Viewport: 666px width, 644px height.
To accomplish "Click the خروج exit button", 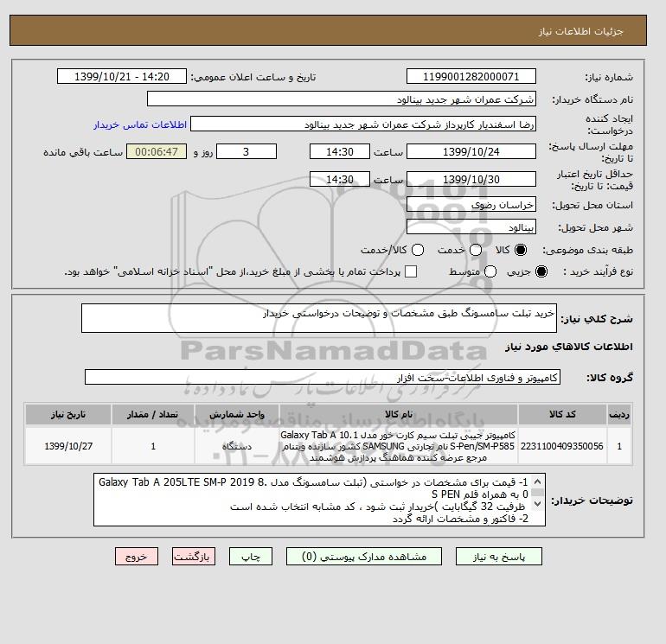I will click(137, 557).
